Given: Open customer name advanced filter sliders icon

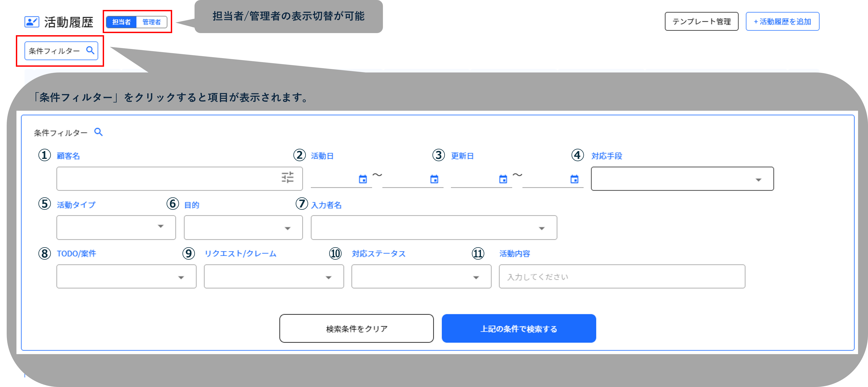Looking at the screenshot, I should click(x=287, y=177).
